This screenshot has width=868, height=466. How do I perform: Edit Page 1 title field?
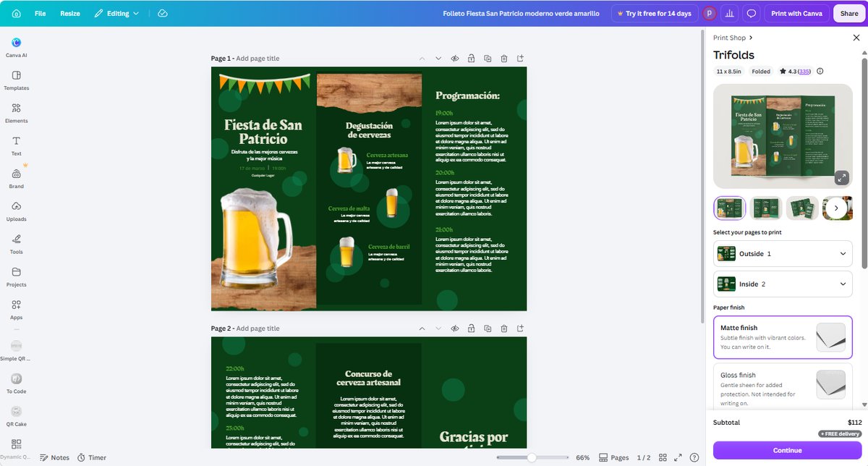coord(258,59)
